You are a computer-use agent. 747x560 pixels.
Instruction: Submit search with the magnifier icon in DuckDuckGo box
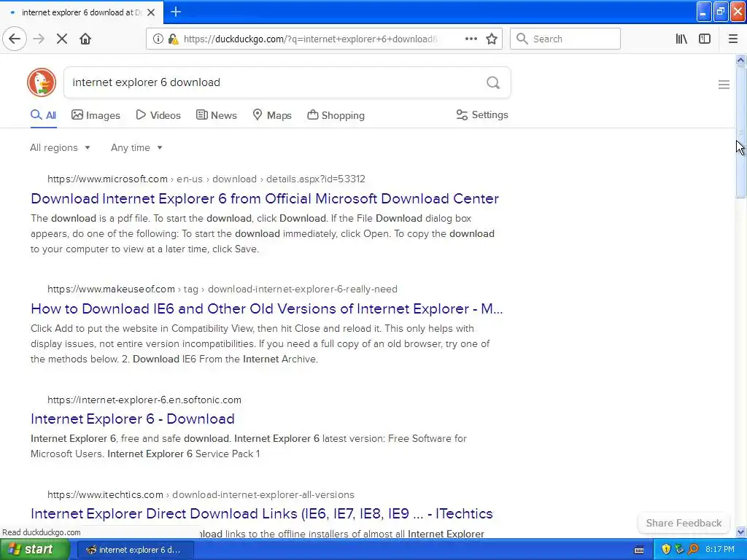493,82
